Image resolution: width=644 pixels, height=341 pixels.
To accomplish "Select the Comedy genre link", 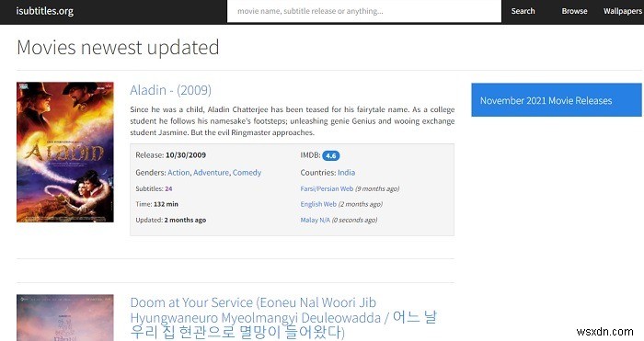I will pos(247,173).
